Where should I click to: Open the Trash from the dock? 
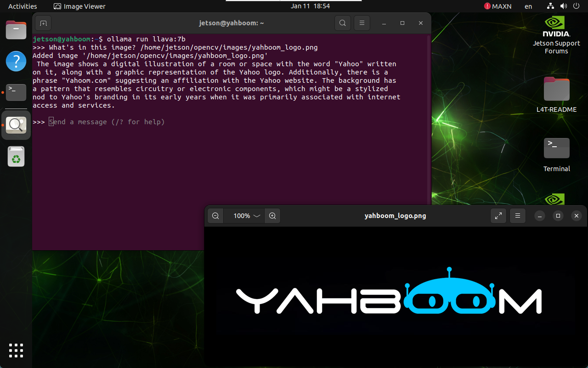pos(16,156)
